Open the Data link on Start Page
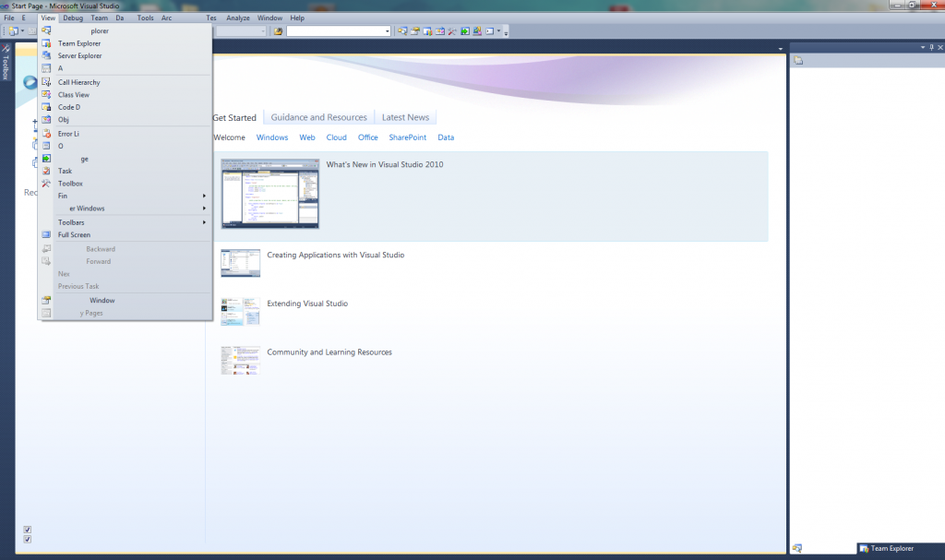Screen dimensions: 945x560 (446, 137)
